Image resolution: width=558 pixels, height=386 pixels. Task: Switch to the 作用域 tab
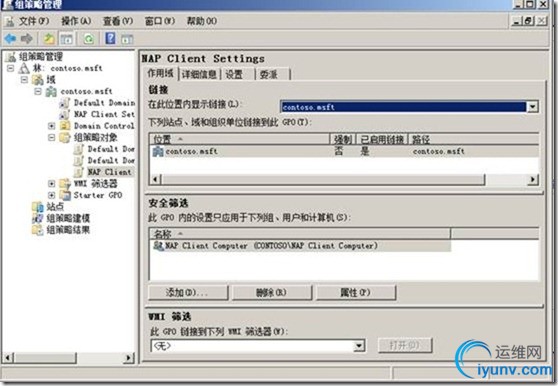[x=160, y=74]
